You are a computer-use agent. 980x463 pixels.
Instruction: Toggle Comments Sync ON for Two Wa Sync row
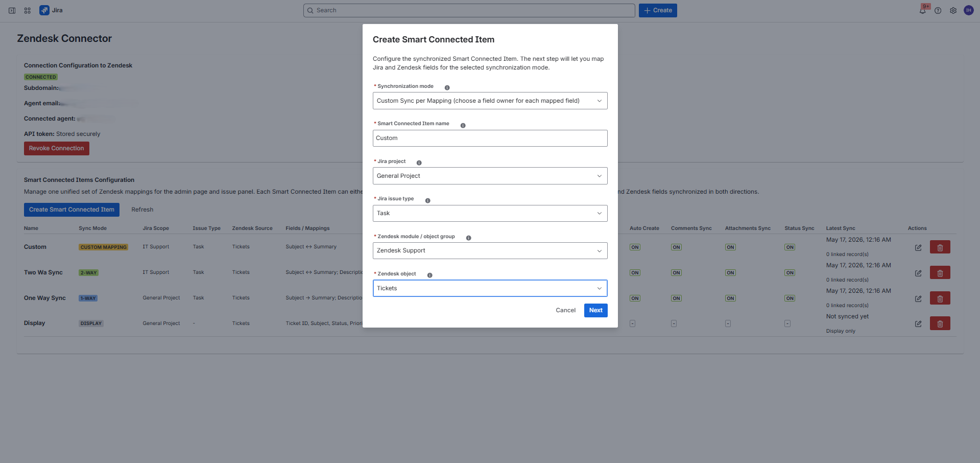[676, 272]
